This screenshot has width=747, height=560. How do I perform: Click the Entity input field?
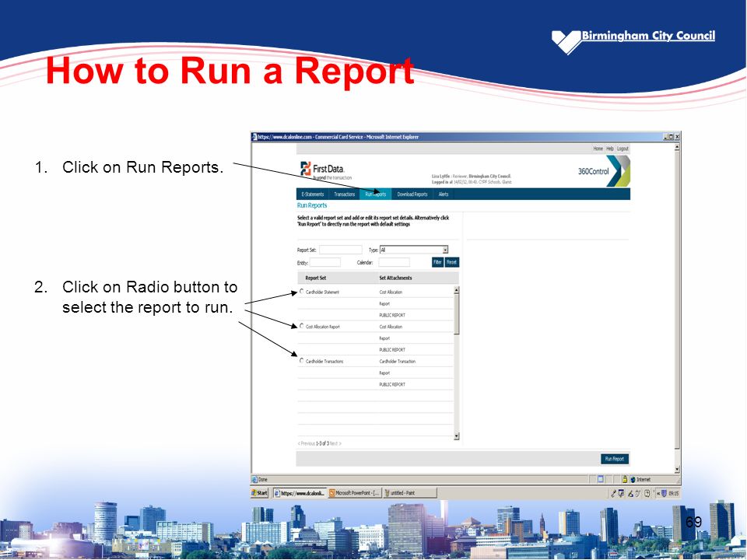coord(325,262)
